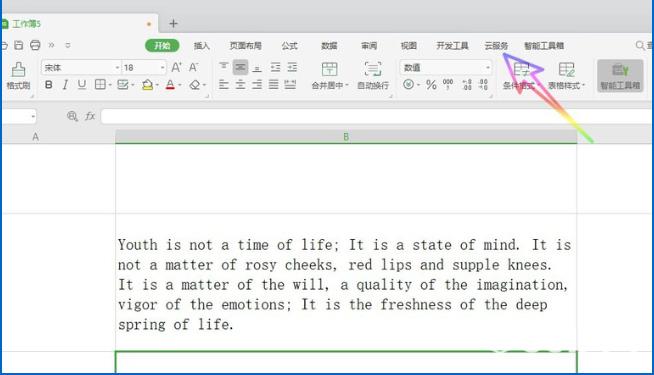Add a new document tab with plus
This screenshot has width=654, height=375.
pyautogui.click(x=174, y=24)
